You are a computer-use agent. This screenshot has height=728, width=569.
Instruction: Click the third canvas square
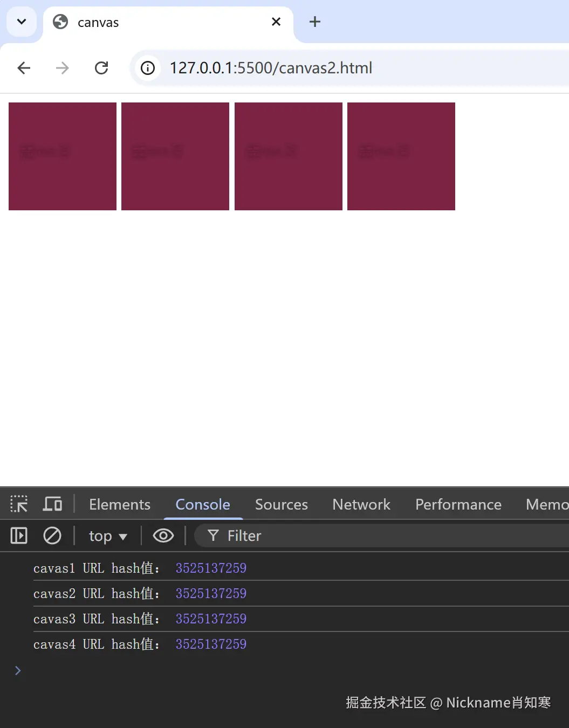(289, 156)
